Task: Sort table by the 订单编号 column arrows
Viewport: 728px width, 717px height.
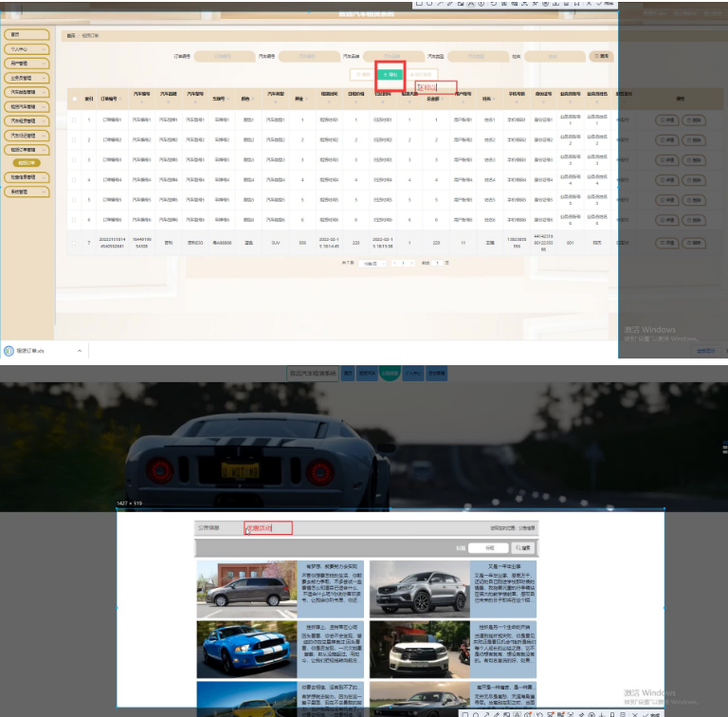Action: (x=120, y=99)
